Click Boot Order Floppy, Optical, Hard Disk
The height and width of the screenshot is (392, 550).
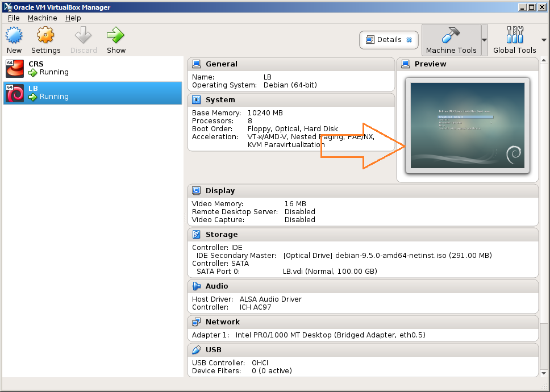[293, 129]
